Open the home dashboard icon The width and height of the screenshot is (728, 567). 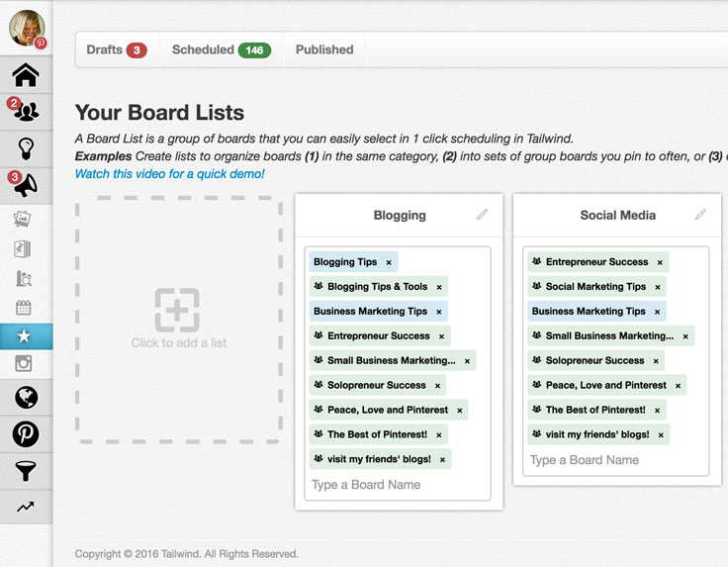pyautogui.click(x=26, y=75)
